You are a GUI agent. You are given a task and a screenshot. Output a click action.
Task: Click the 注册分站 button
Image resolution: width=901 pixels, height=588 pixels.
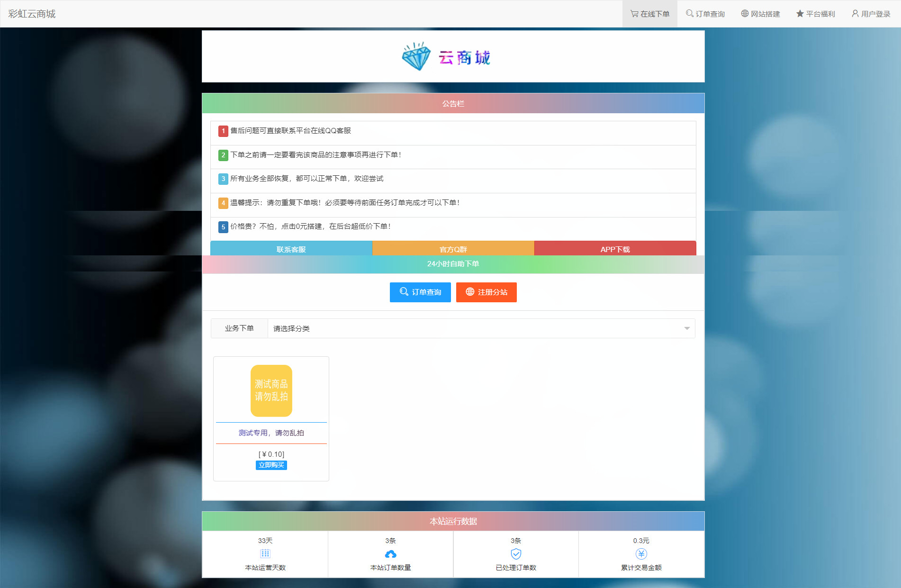(x=486, y=292)
